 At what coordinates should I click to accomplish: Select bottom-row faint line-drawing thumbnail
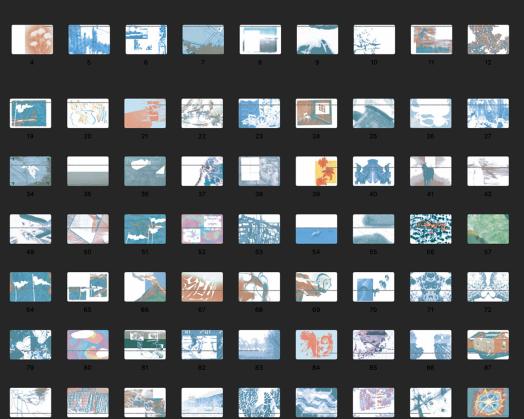[x=30, y=403]
